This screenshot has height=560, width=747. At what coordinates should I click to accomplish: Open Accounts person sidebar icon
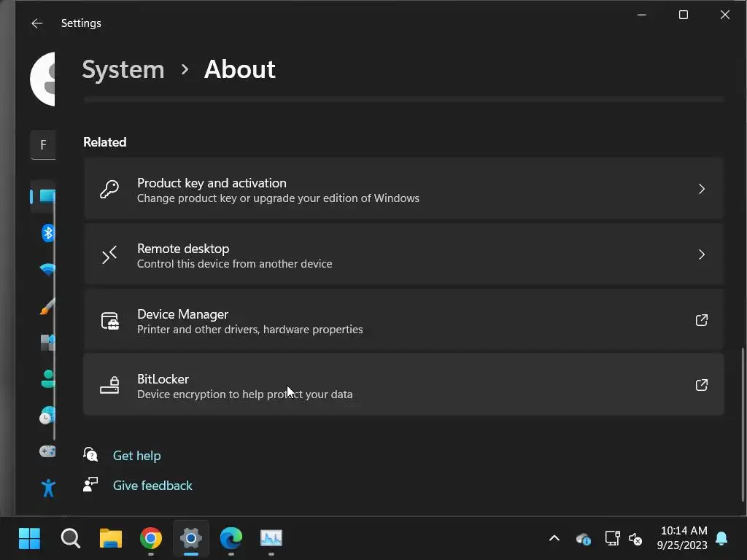click(x=48, y=379)
